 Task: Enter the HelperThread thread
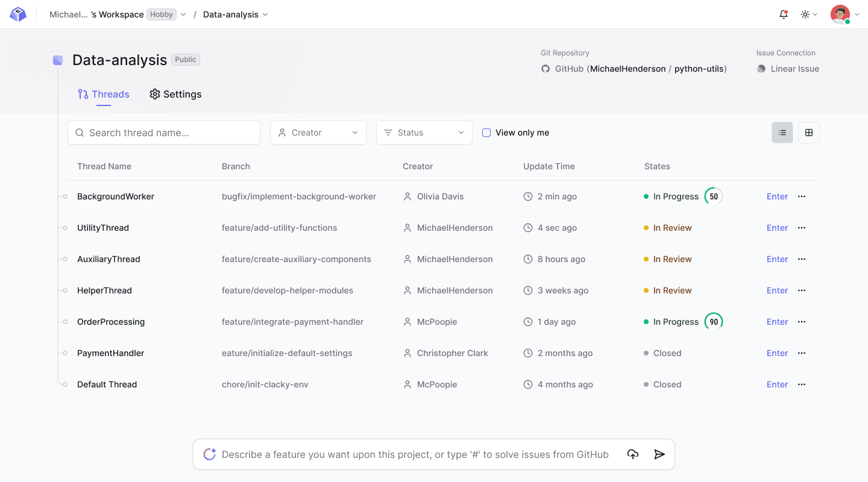tap(777, 290)
